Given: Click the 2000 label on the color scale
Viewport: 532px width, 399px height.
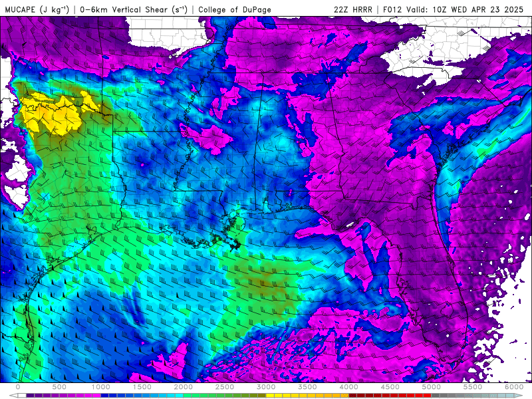Looking at the screenshot, I should [184, 387].
